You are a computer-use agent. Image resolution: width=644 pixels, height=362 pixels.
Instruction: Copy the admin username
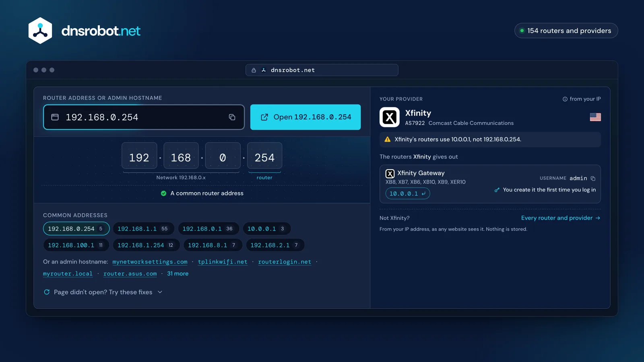(x=593, y=178)
